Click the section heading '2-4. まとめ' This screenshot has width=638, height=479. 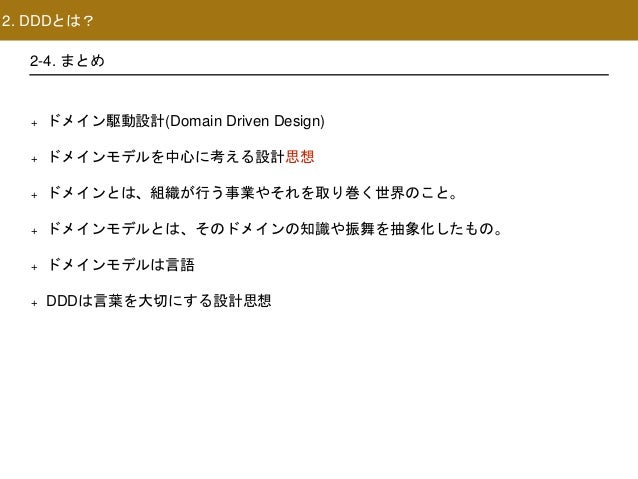coord(67,61)
